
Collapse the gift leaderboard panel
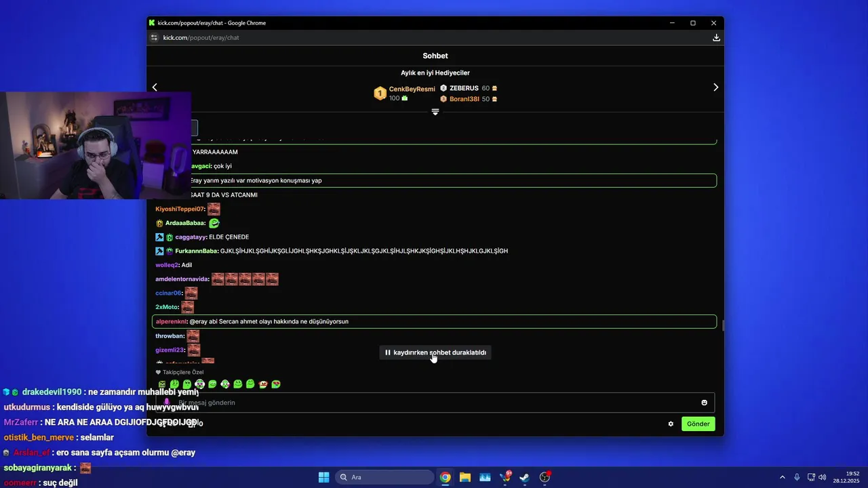point(435,112)
